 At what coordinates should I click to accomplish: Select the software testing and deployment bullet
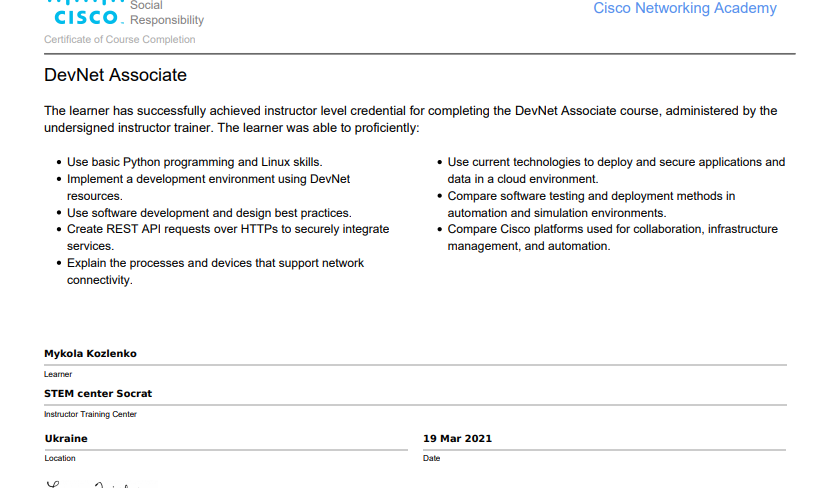(x=591, y=204)
